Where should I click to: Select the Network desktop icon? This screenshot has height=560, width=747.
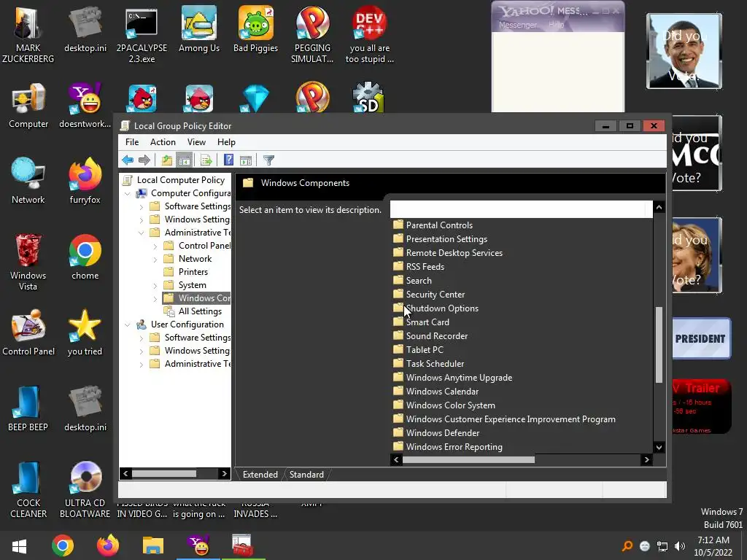tap(28, 181)
